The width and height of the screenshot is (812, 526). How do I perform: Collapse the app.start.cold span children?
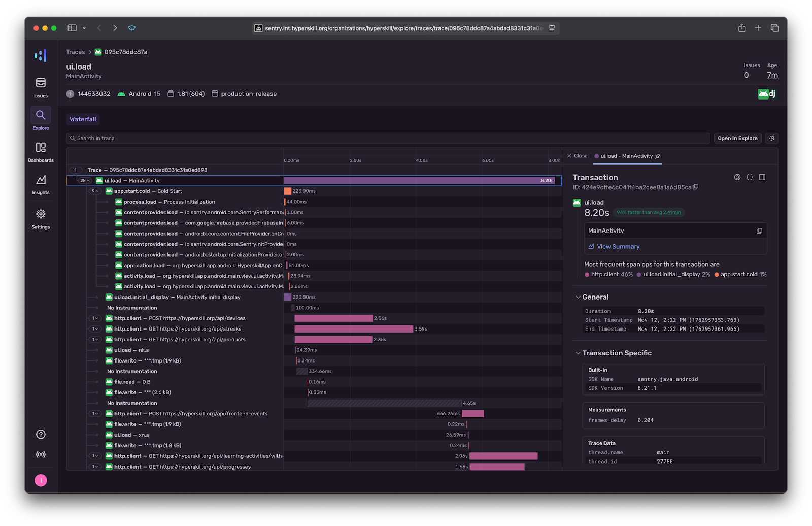tap(94, 191)
